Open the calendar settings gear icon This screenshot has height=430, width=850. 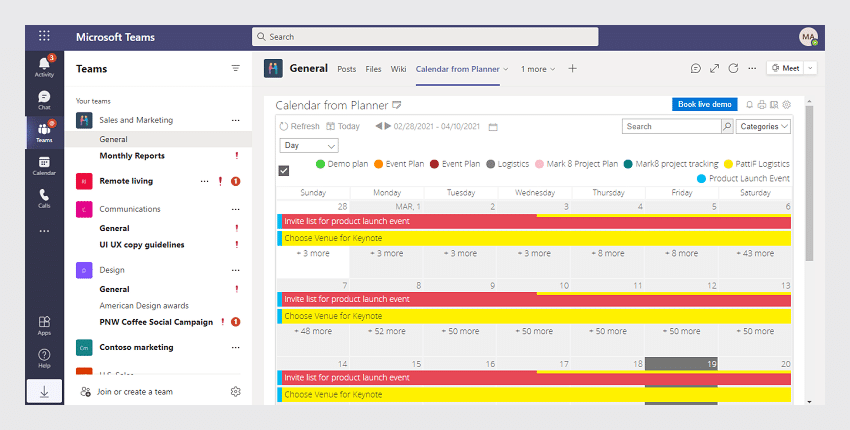787,105
